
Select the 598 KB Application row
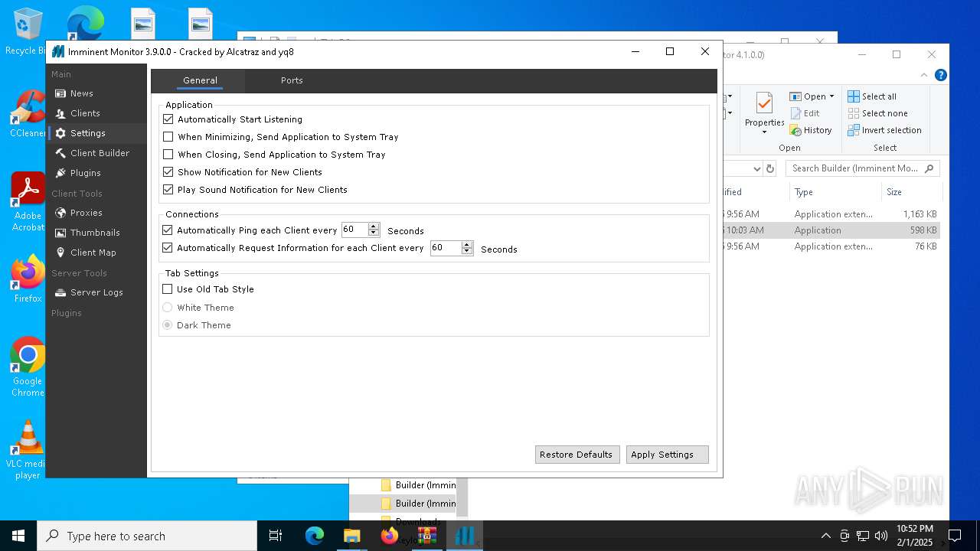pos(831,230)
